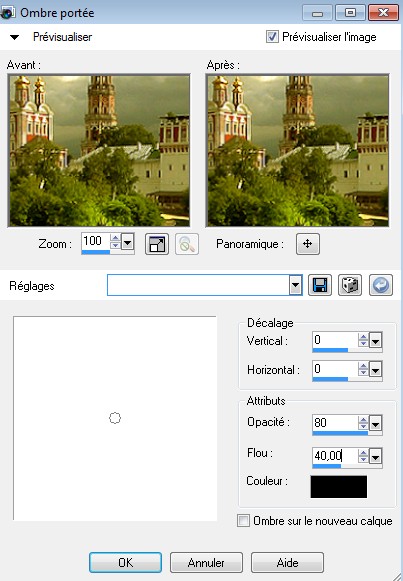This screenshot has width=403, height=581.
Task: Click the Annuler button
Action: point(206,562)
